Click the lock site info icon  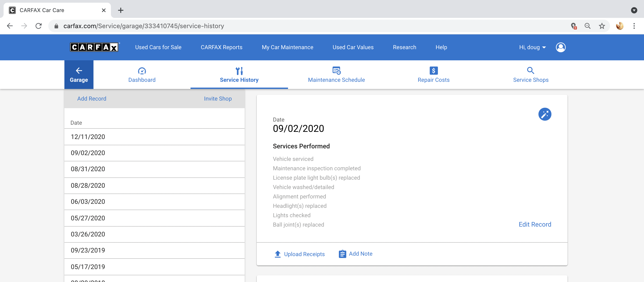[x=56, y=26]
